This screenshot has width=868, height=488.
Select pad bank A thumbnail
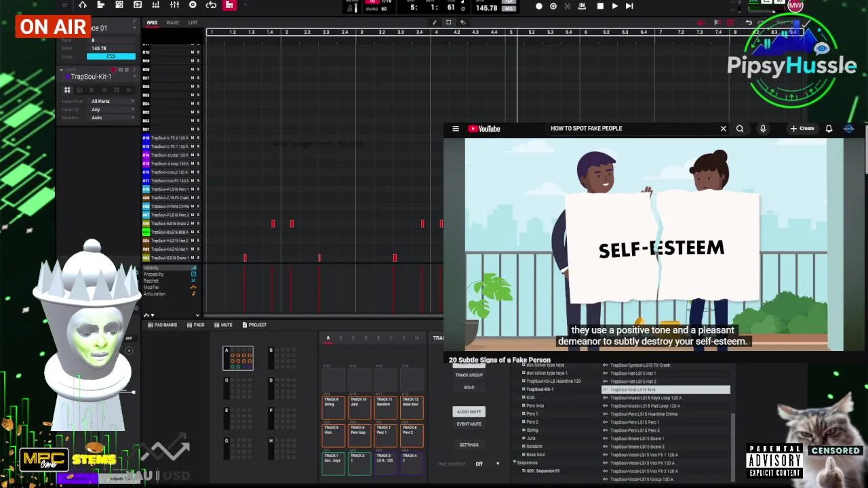[x=238, y=358]
